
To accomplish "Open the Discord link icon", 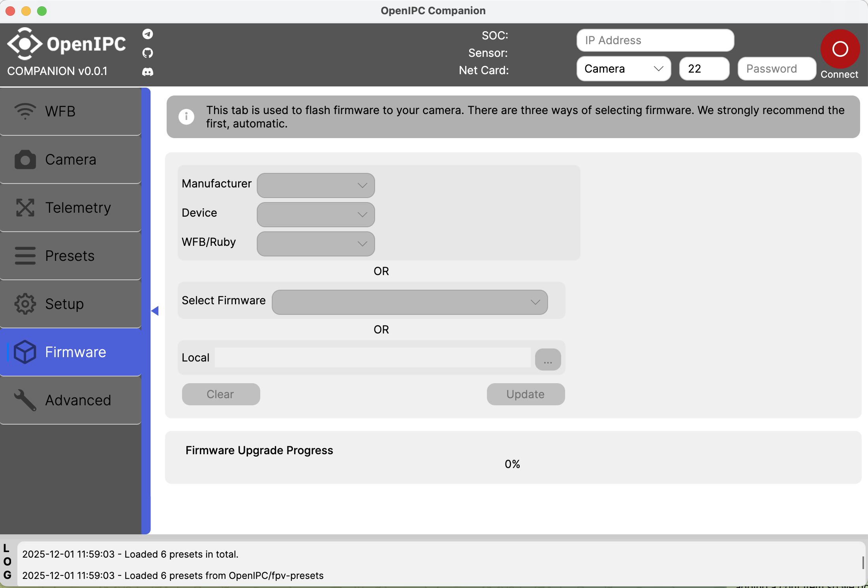I will [148, 72].
